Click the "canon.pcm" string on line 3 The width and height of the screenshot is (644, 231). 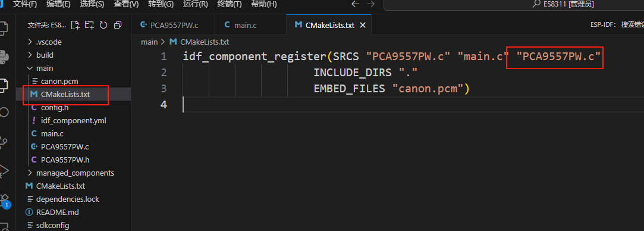click(429, 89)
